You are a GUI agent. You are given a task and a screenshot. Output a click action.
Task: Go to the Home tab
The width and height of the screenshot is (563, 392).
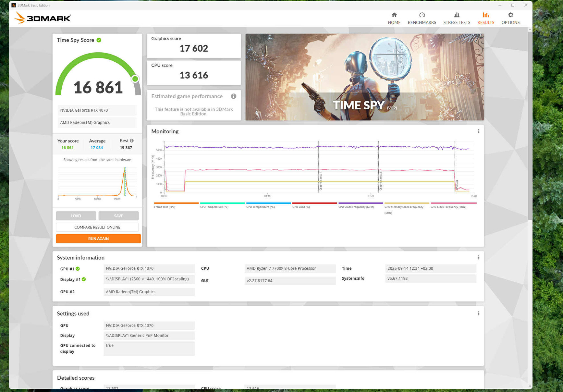394,18
